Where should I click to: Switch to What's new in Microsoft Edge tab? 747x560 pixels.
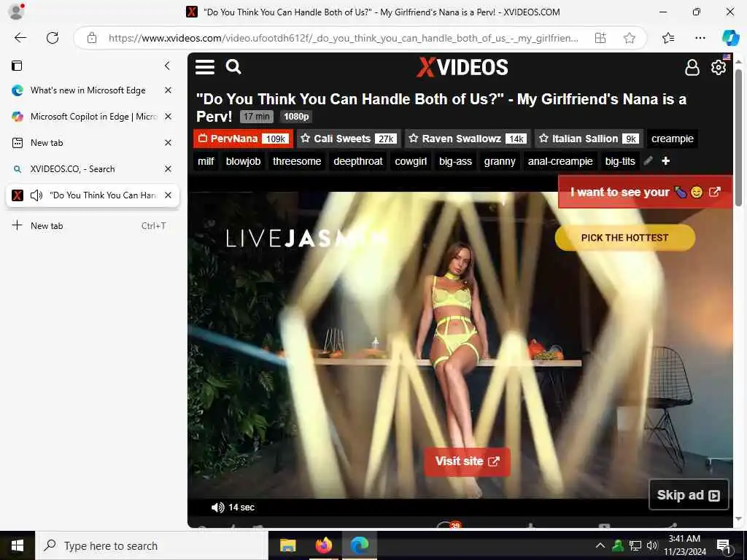(88, 90)
